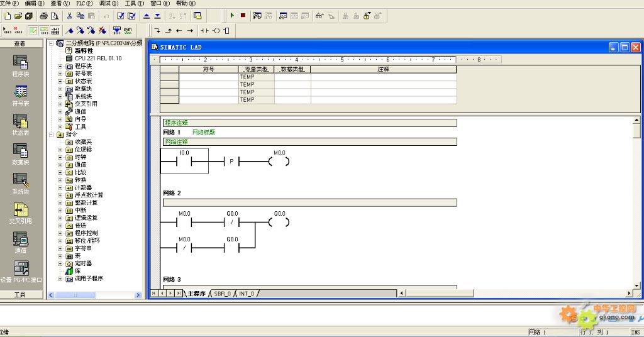
Task: Click the green RUN play icon
Action: click(x=232, y=16)
